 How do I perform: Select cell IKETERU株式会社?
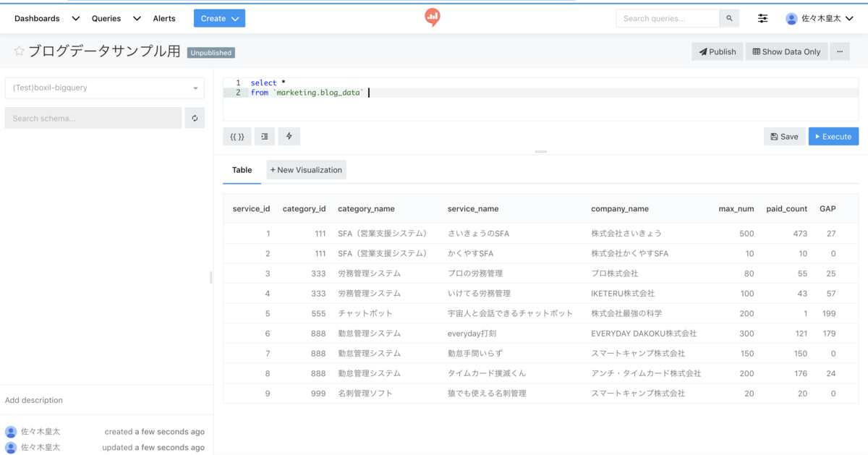coord(623,294)
